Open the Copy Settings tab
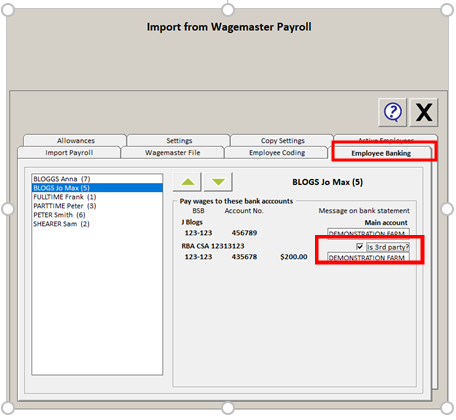The width and height of the screenshot is (456, 420). 282,140
